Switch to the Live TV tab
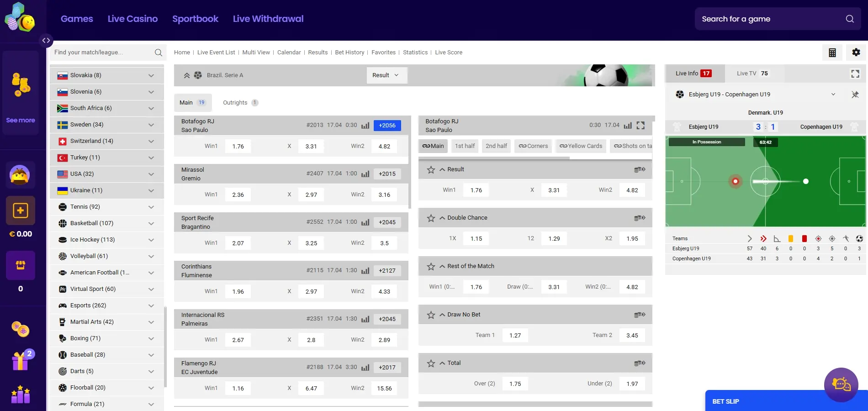 [752, 73]
